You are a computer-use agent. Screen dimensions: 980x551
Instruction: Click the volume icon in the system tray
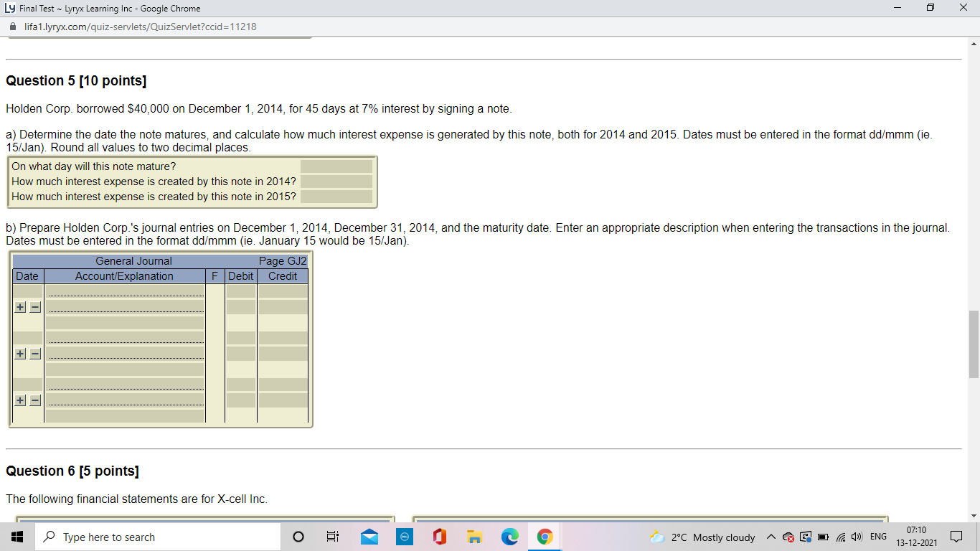857,536
